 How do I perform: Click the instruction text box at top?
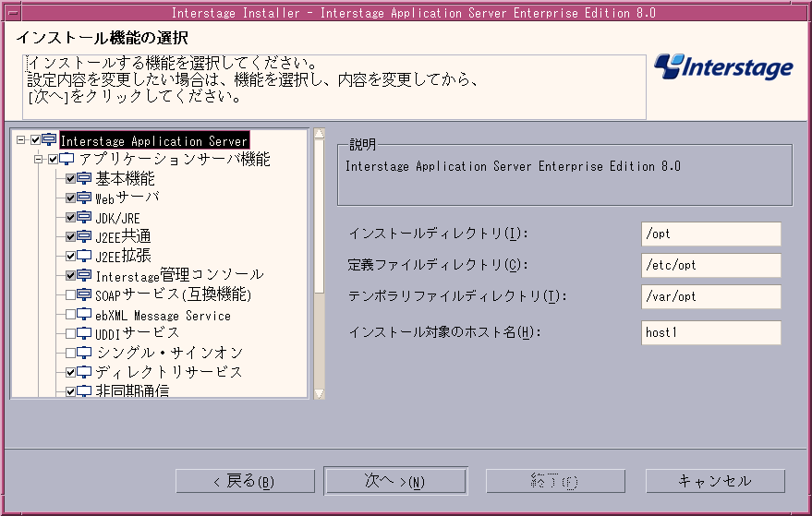(334, 87)
